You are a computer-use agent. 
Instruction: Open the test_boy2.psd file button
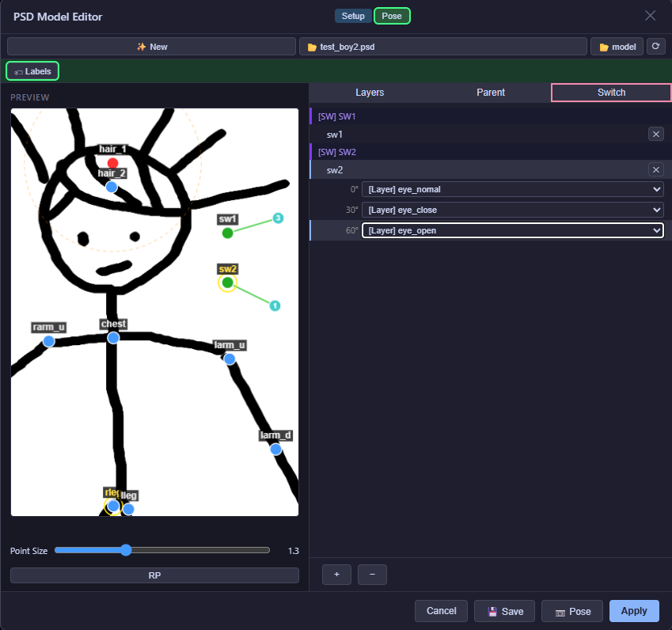point(442,46)
